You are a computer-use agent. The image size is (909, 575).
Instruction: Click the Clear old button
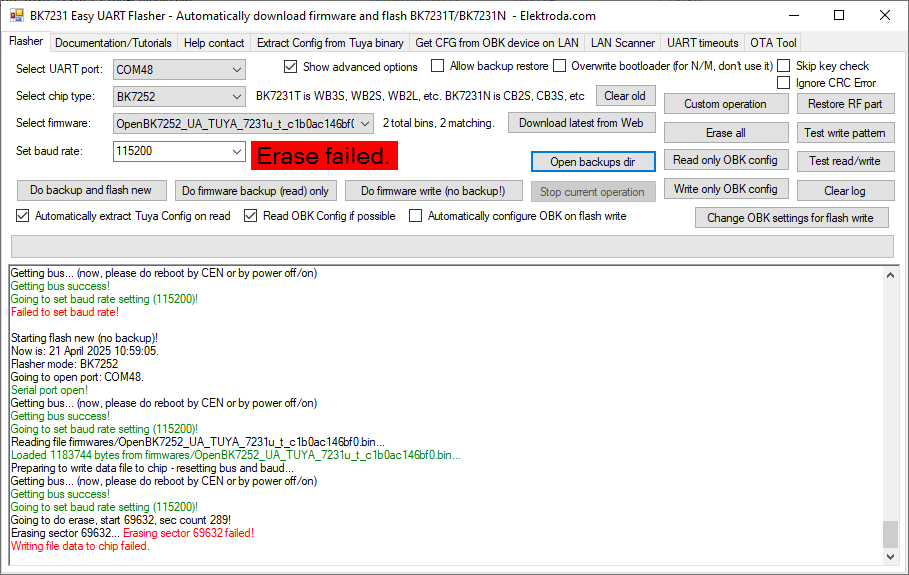coord(626,96)
